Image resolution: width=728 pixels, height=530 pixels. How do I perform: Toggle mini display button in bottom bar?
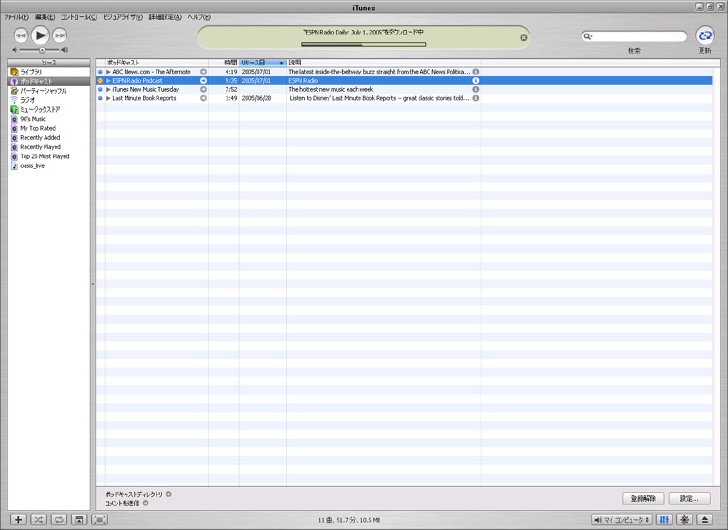(100, 520)
